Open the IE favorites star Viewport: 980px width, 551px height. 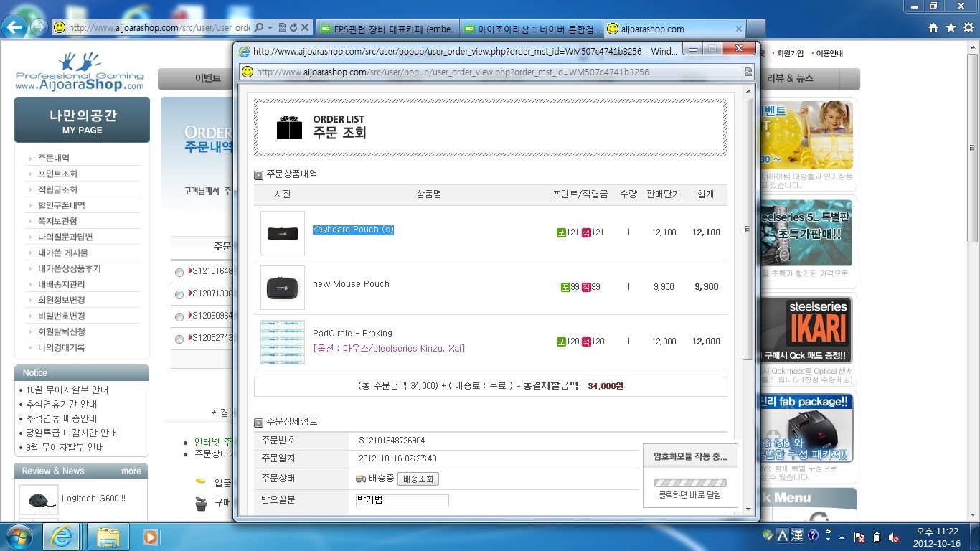(x=951, y=27)
